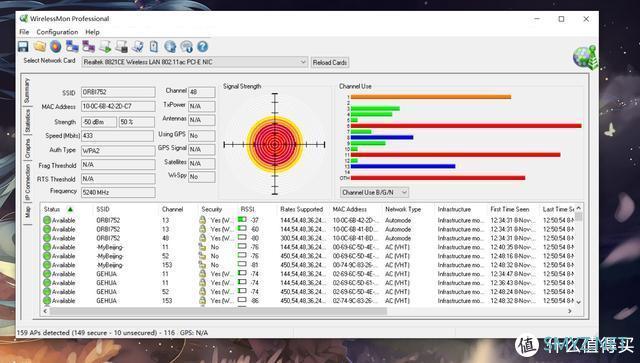Click the floppy disk save icon

click(x=23, y=47)
